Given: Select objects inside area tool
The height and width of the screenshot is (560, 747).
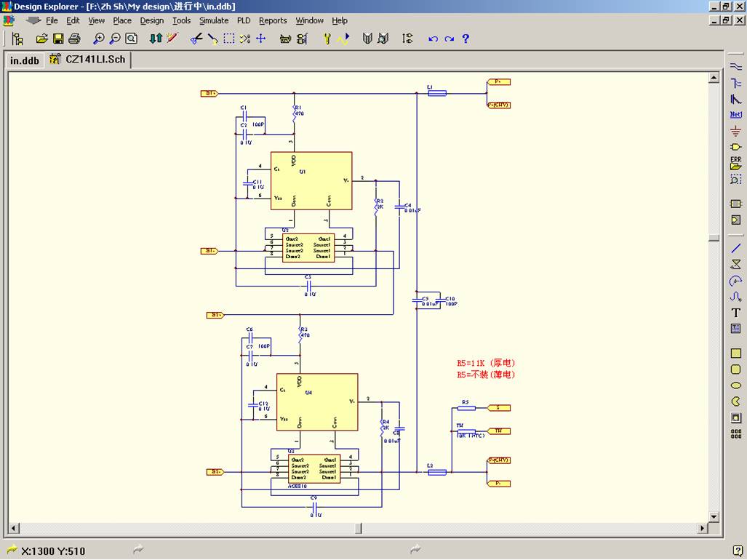Looking at the screenshot, I should pos(228,39).
